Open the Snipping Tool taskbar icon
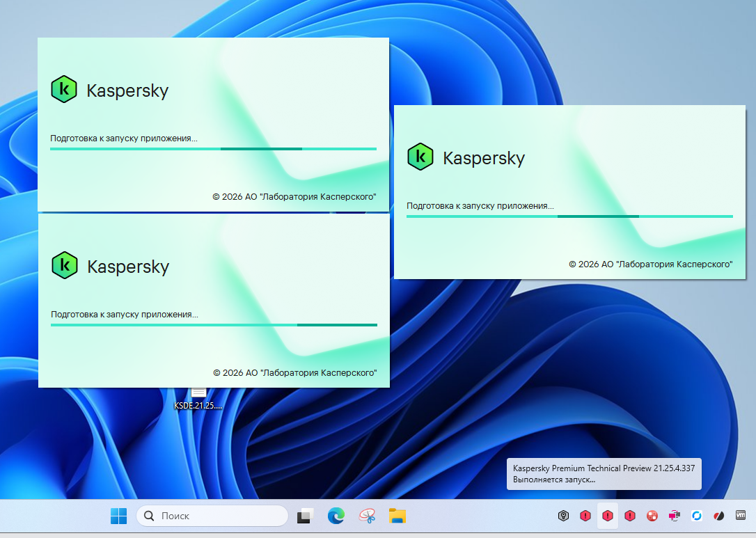756x538 pixels. [367, 516]
